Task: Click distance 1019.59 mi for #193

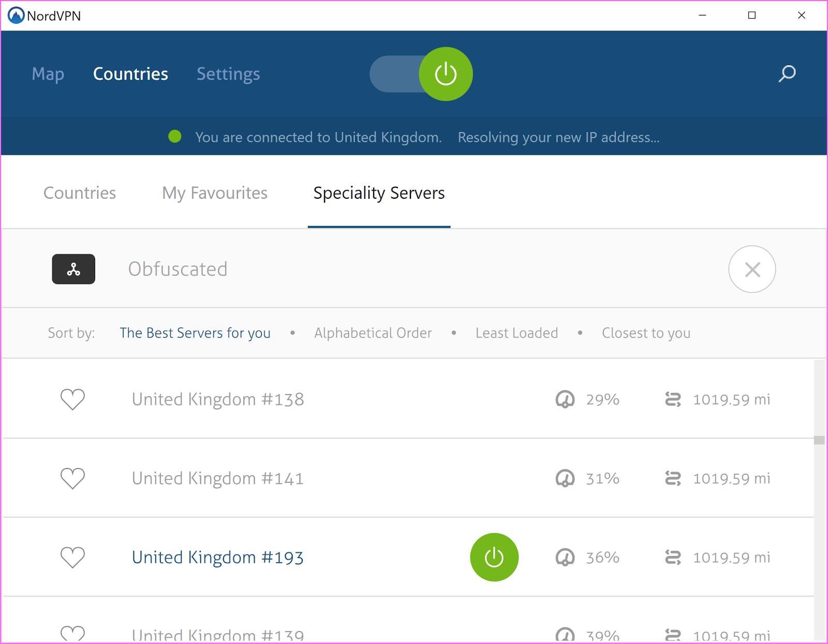Action: click(732, 558)
